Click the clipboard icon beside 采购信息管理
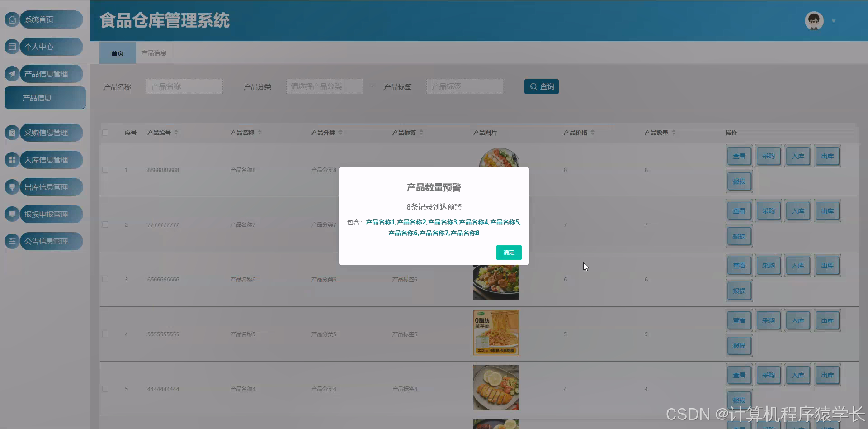Viewport: 868px width, 429px height. [12, 133]
